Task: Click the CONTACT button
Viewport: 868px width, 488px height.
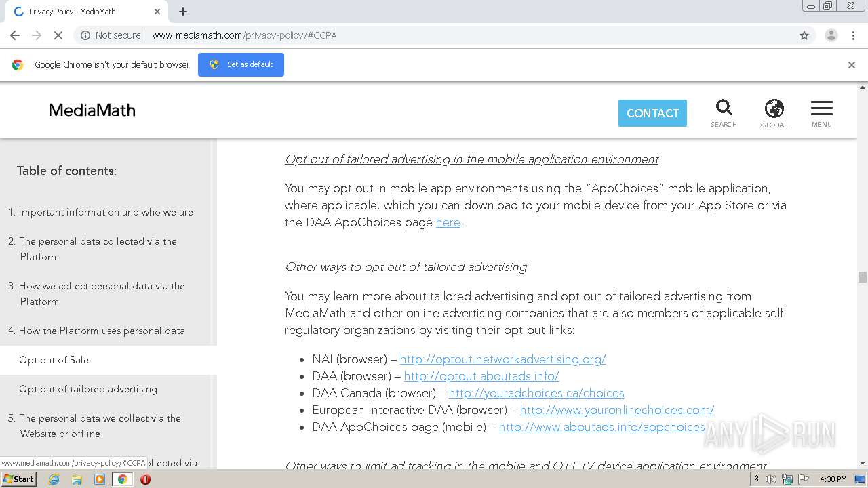Action: click(652, 113)
